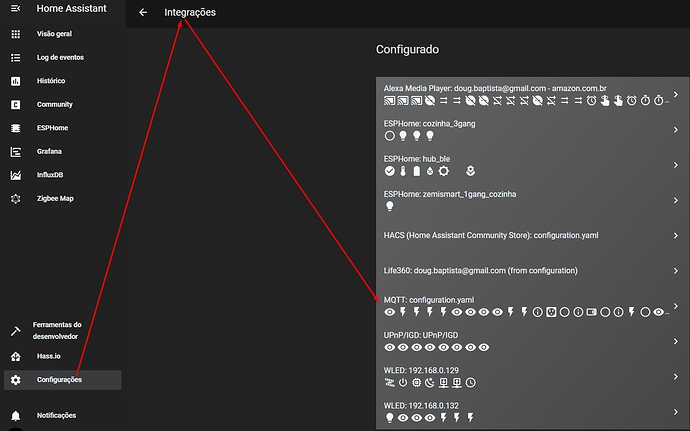The height and width of the screenshot is (431, 690).
Task: Select Configurações in the sidebar
Action: tap(62, 379)
